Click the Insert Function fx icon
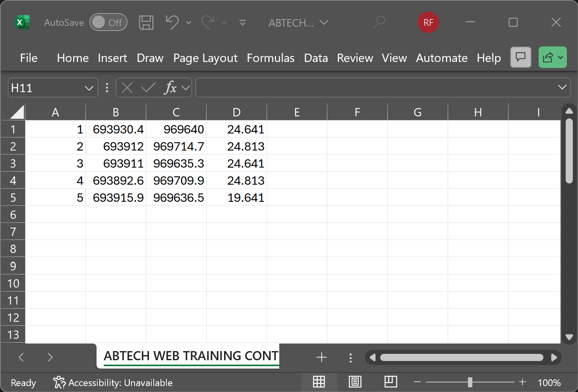Image resolution: width=578 pixels, height=392 pixels. [170, 88]
